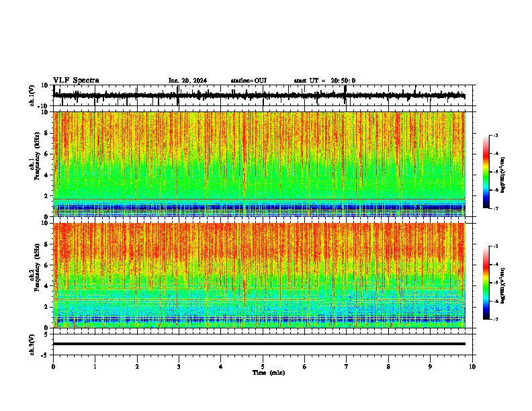Click the "8" kHz tick on ch.1 spectrogram axis

click(46, 133)
